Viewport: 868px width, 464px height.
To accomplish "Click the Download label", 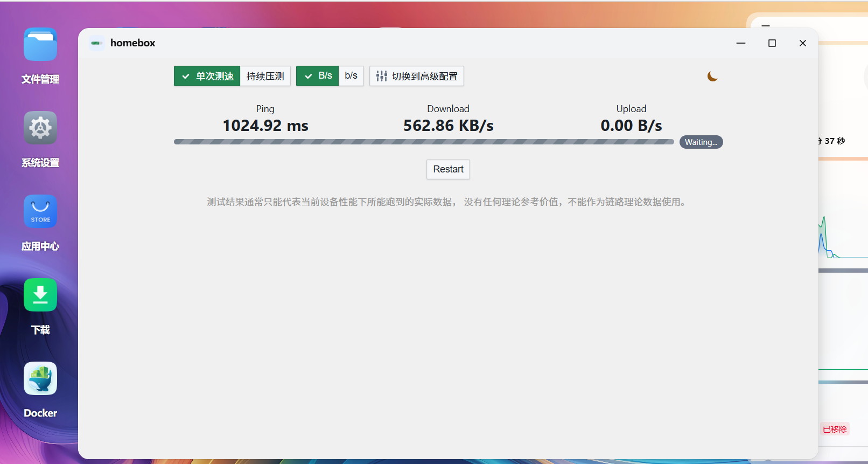I will coord(449,109).
